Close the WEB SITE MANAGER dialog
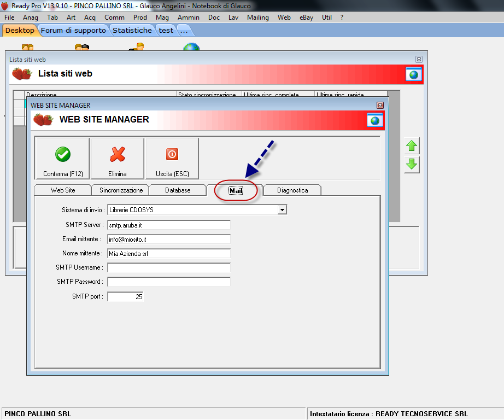 380,105
